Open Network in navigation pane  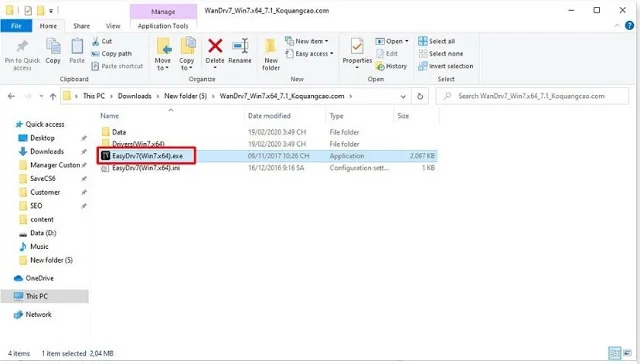click(x=38, y=315)
